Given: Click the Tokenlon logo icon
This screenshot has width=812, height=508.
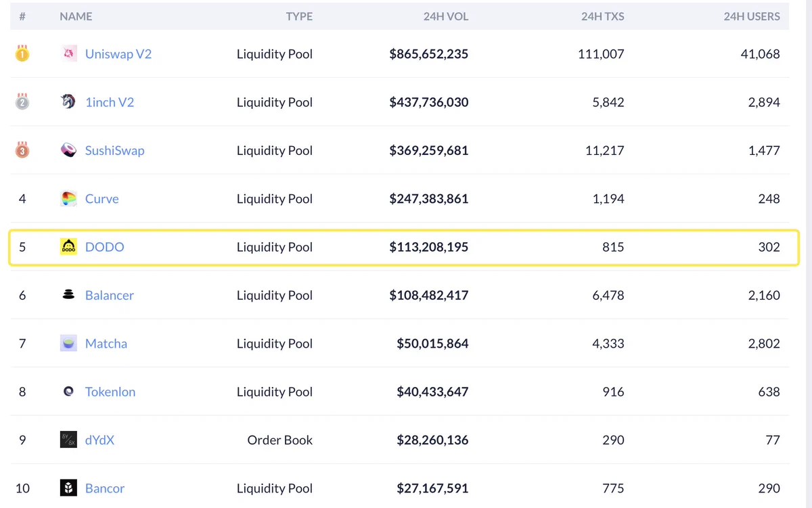Looking at the screenshot, I should 68,392.
